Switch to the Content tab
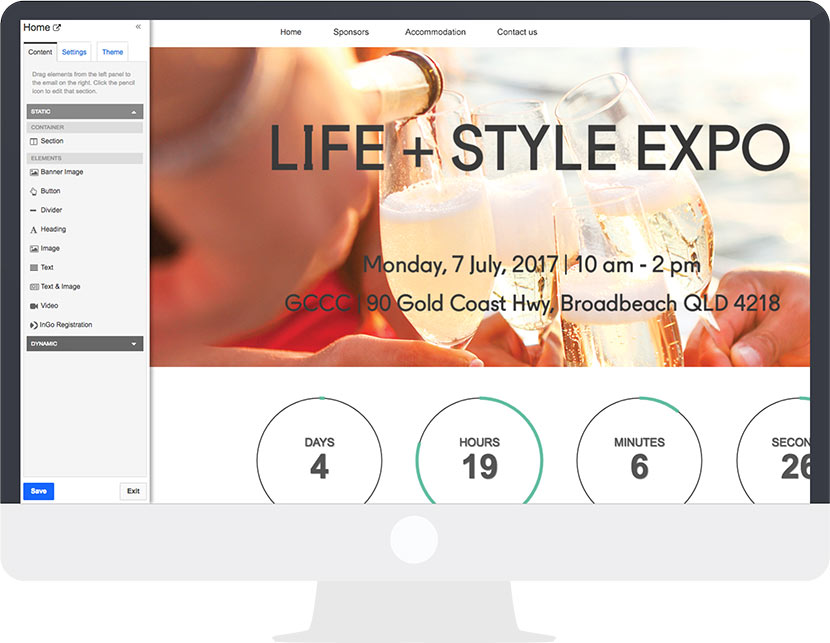The width and height of the screenshot is (830, 643). coord(40,52)
